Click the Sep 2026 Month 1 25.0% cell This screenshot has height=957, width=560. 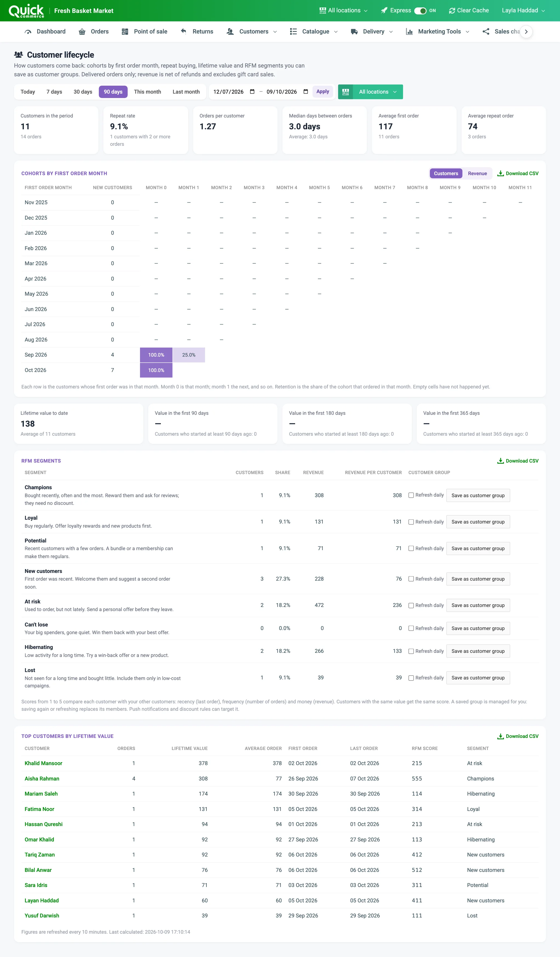click(x=189, y=355)
